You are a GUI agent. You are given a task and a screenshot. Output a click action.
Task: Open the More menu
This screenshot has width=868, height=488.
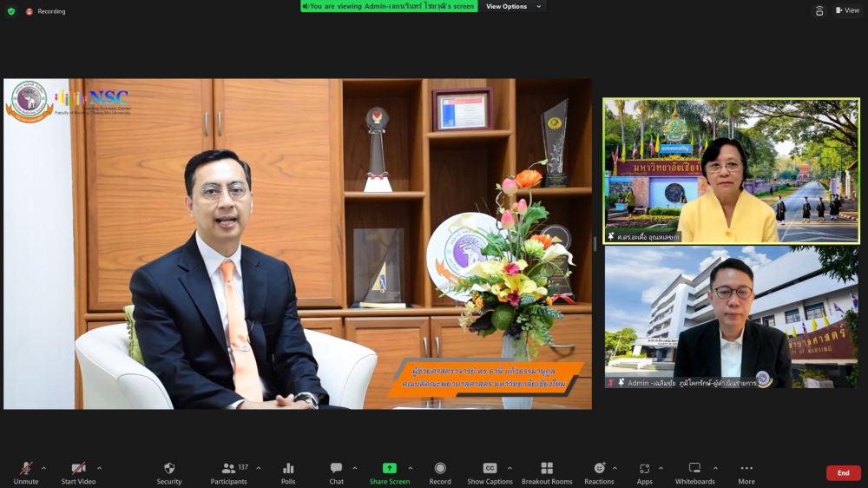point(746,472)
